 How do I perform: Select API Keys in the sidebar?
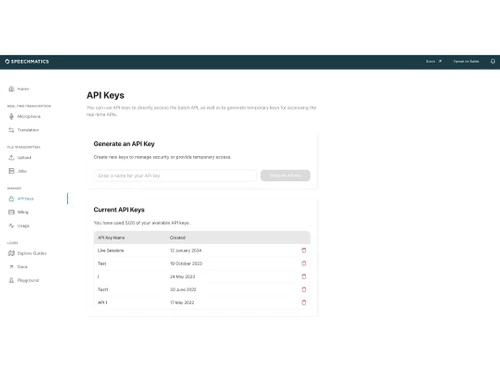tap(21, 199)
